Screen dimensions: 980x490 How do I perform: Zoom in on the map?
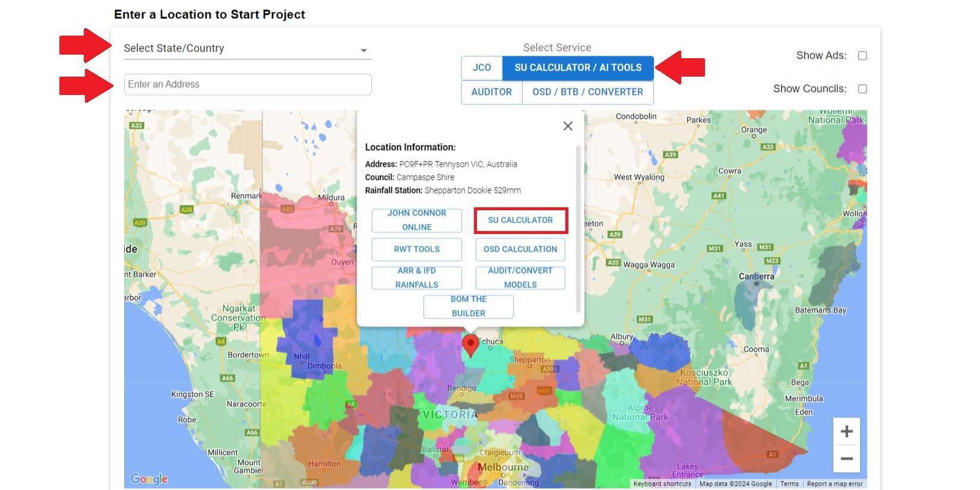pyautogui.click(x=847, y=432)
